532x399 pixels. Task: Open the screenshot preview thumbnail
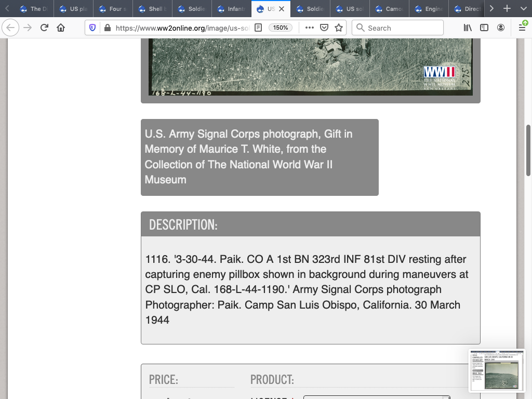[x=497, y=370]
